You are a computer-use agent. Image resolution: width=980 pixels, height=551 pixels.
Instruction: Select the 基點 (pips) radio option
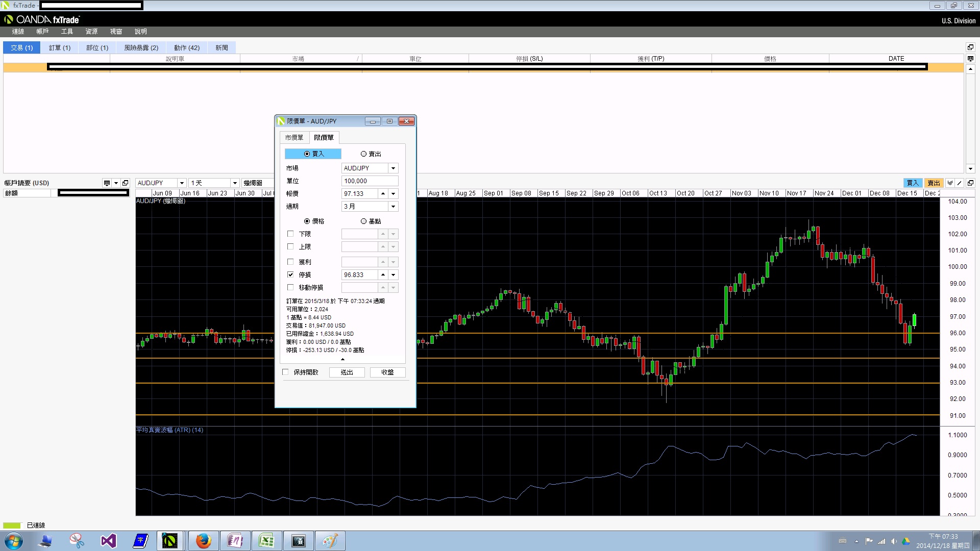coord(363,221)
